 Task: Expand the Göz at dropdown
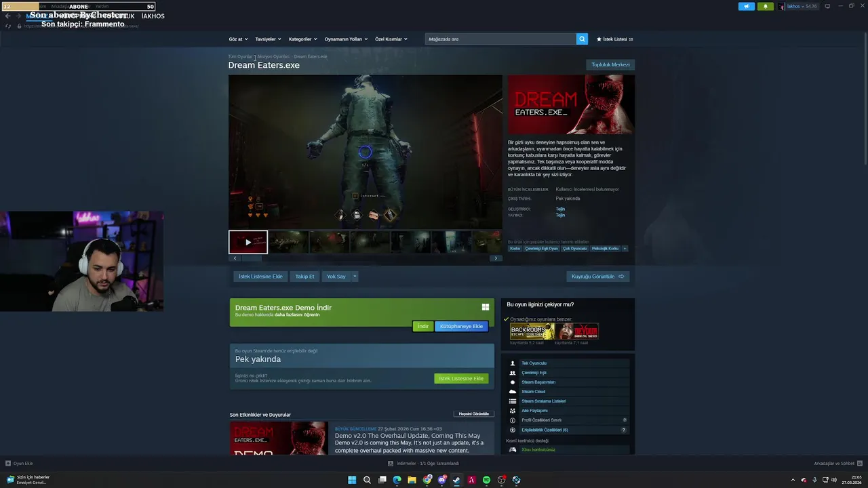(238, 39)
